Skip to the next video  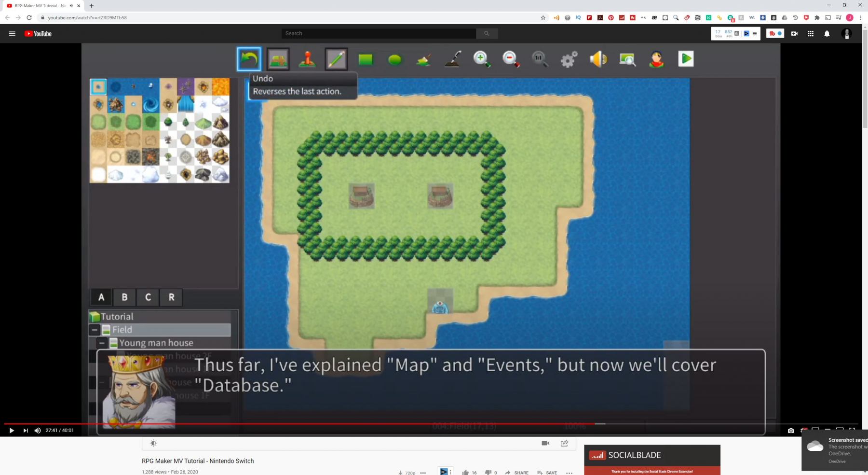(x=26, y=430)
